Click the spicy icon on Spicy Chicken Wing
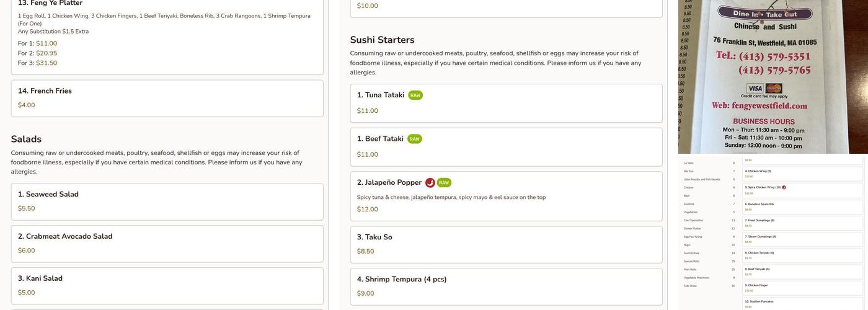 784,187
